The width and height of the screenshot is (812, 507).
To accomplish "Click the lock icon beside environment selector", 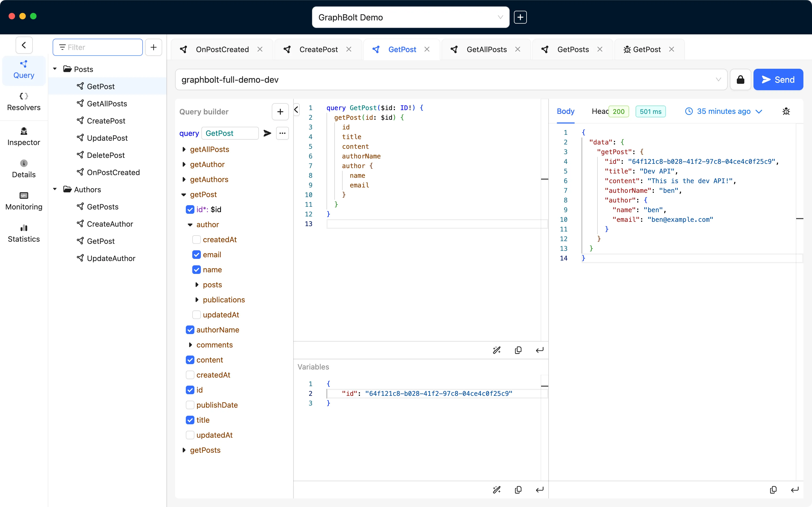I will [740, 79].
